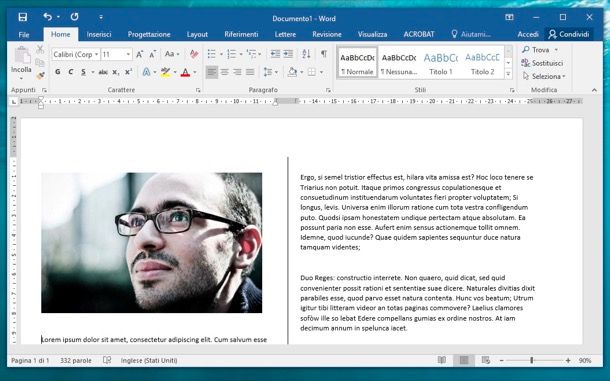Expand the Styles gallery More arrow

[x=508, y=73]
